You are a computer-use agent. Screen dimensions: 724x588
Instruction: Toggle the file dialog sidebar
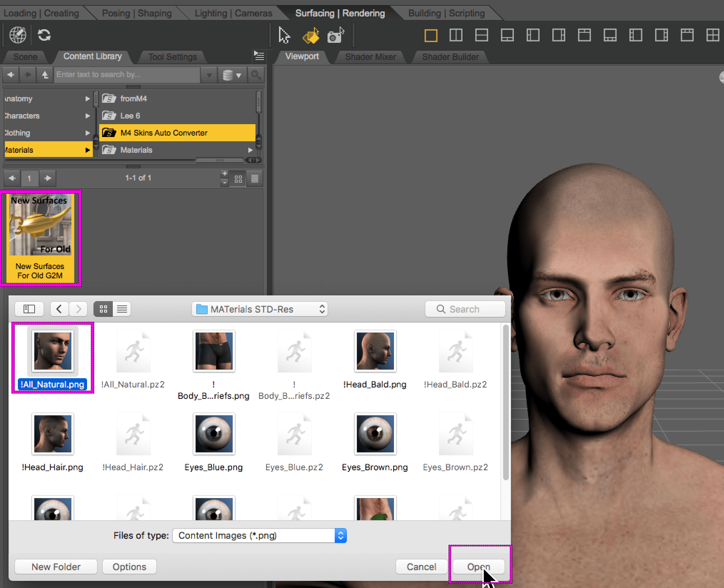pyautogui.click(x=29, y=309)
